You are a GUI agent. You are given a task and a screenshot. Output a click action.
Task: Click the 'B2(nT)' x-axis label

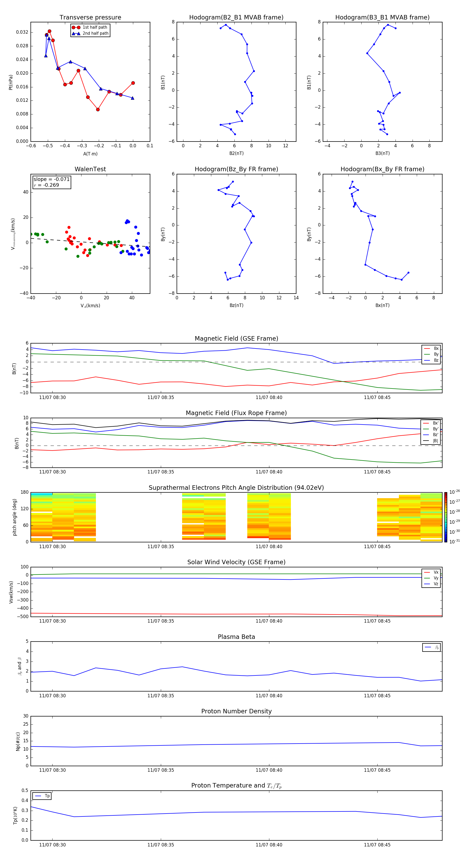(236, 153)
